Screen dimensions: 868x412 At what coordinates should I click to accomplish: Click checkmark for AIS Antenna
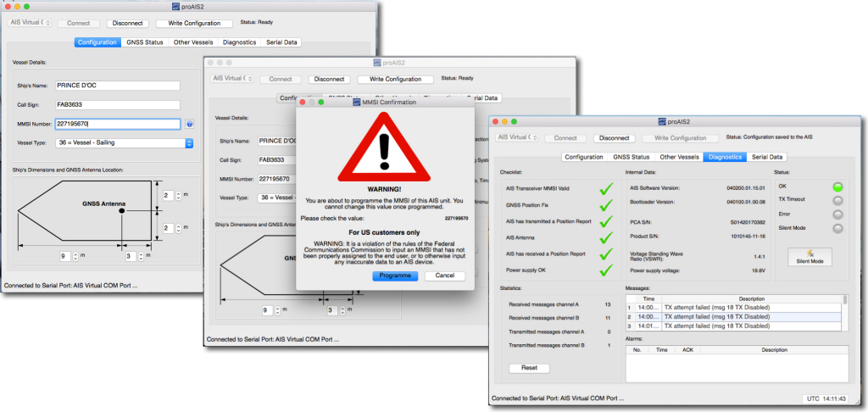pyautogui.click(x=606, y=237)
